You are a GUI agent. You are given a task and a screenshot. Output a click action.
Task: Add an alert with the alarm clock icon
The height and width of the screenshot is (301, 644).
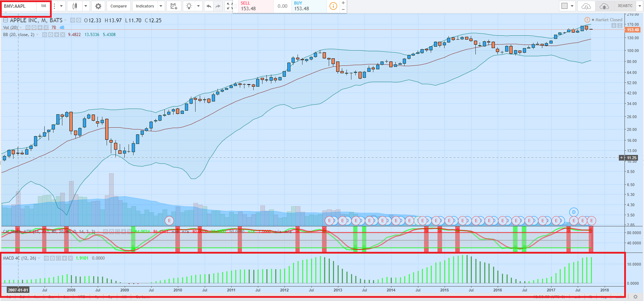click(x=174, y=6)
